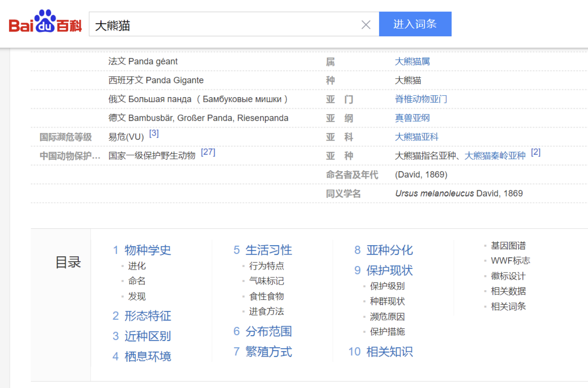588x388 pixels.
Task: Click the Baidu Baike logo
Action: [45, 21]
